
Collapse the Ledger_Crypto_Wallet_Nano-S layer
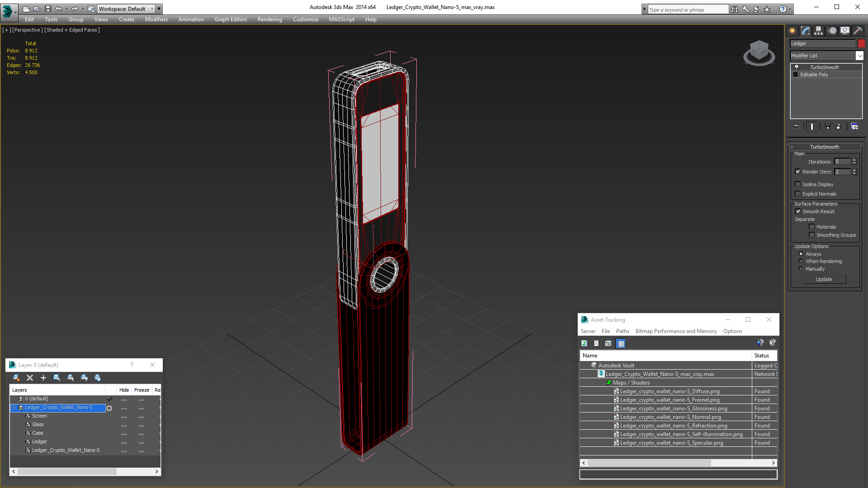pos(14,408)
